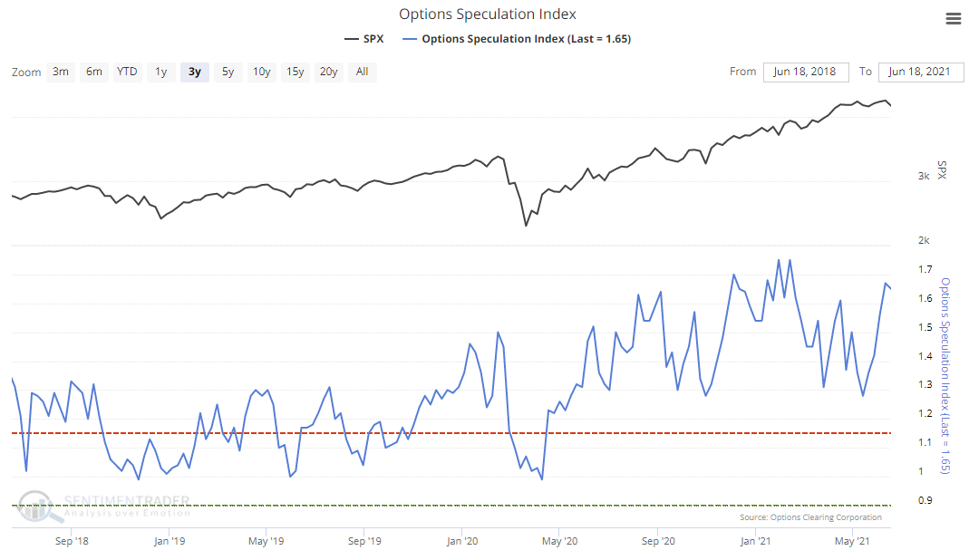Select 15y zoom range

pos(295,72)
